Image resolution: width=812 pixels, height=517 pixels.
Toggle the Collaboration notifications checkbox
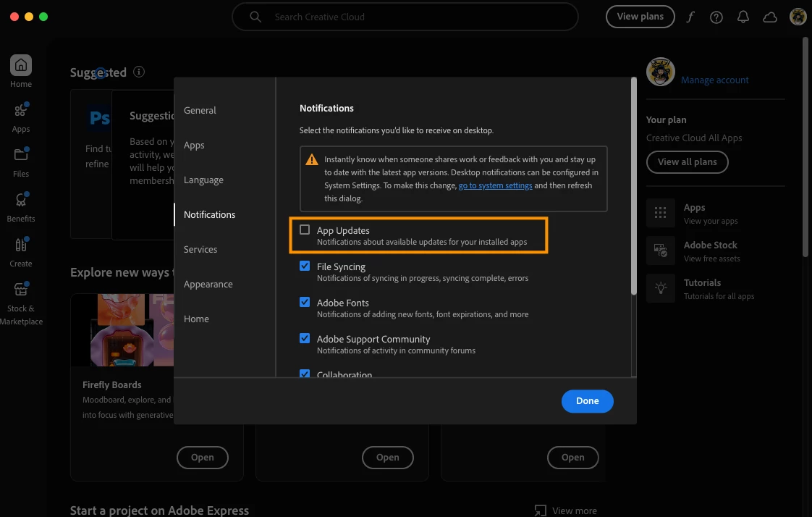point(305,373)
